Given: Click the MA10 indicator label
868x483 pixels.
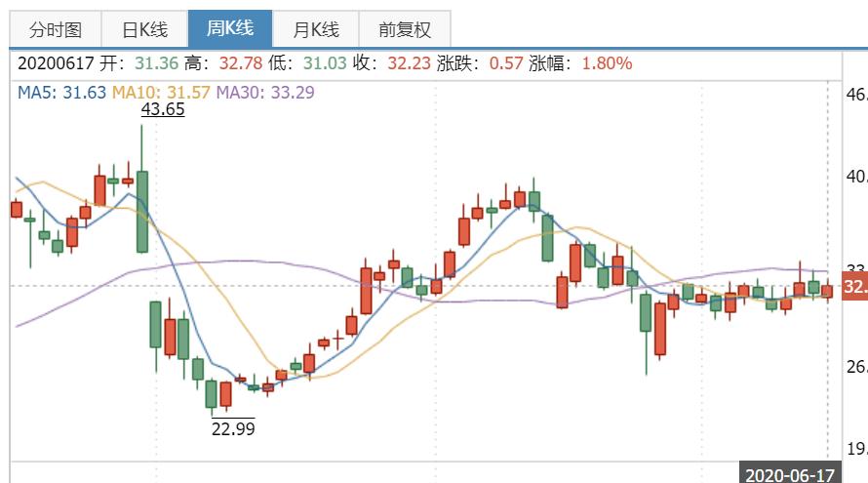Looking at the screenshot, I should coord(159,93).
